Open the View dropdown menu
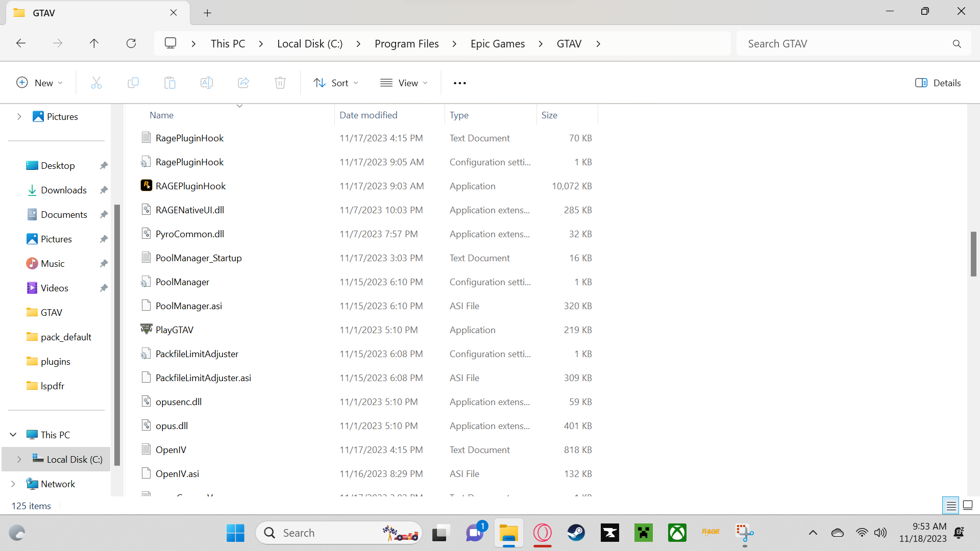 [x=404, y=83]
